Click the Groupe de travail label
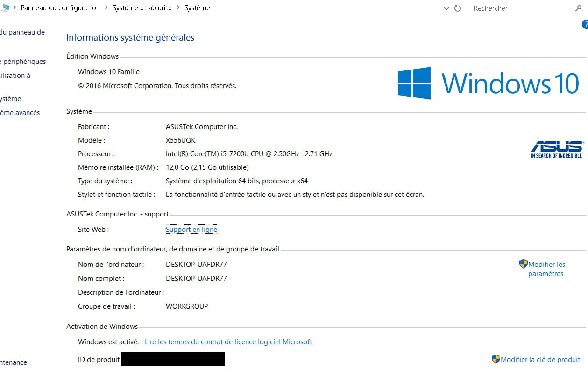This screenshot has width=588, height=376. [106, 306]
